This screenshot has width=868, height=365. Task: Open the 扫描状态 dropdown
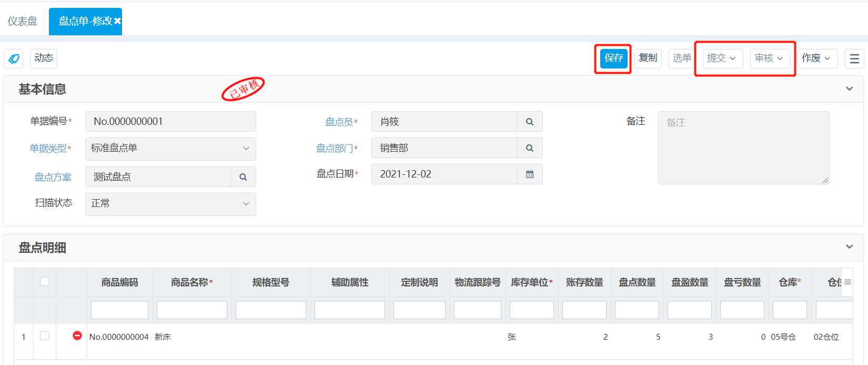pyautogui.click(x=170, y=204)
